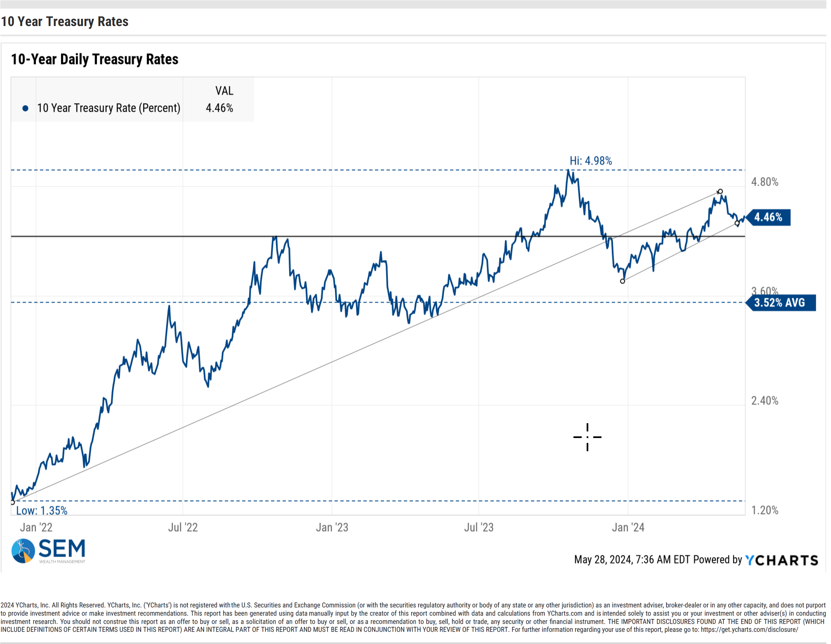The width and height of the screenshot is (831, 644).
Task: Click the Hi: 4.98% annotation
Action: tap(591, 161)
